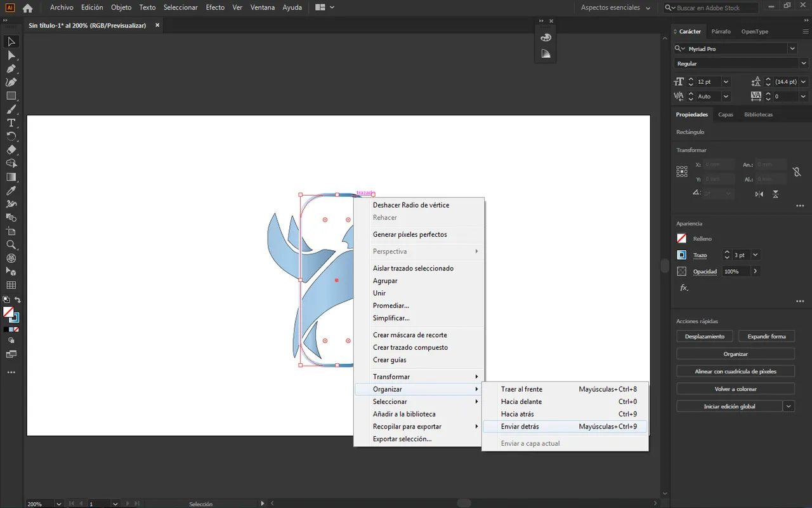
Task: Open the stroke weight 3 pt dropdown
Action: (755, 255)
